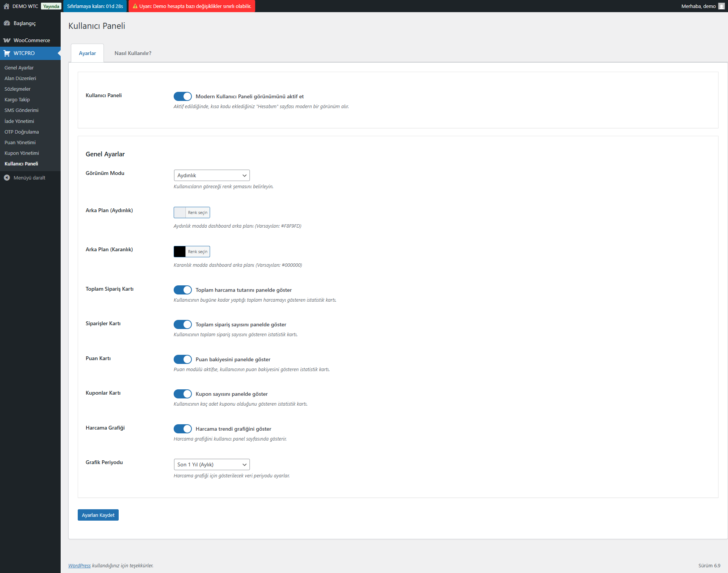
Task: Turn off Puan bakiyesini panelde göster
Action: pos(183,359)
